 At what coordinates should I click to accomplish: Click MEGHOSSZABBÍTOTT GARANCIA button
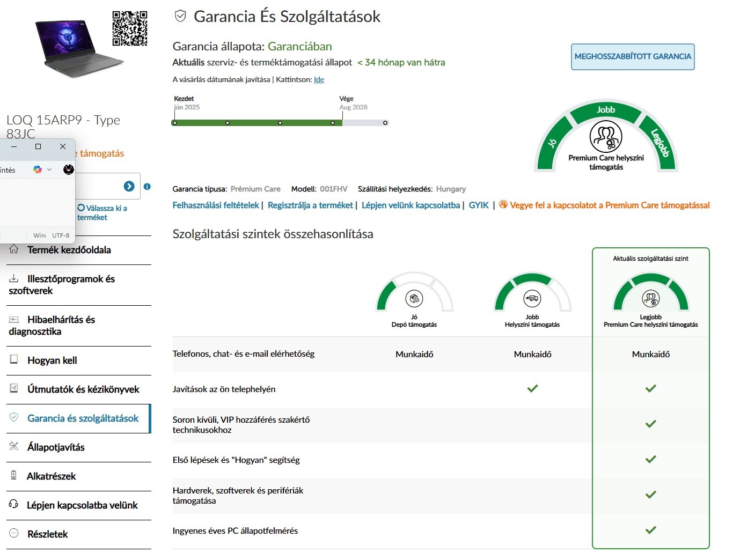633,57
